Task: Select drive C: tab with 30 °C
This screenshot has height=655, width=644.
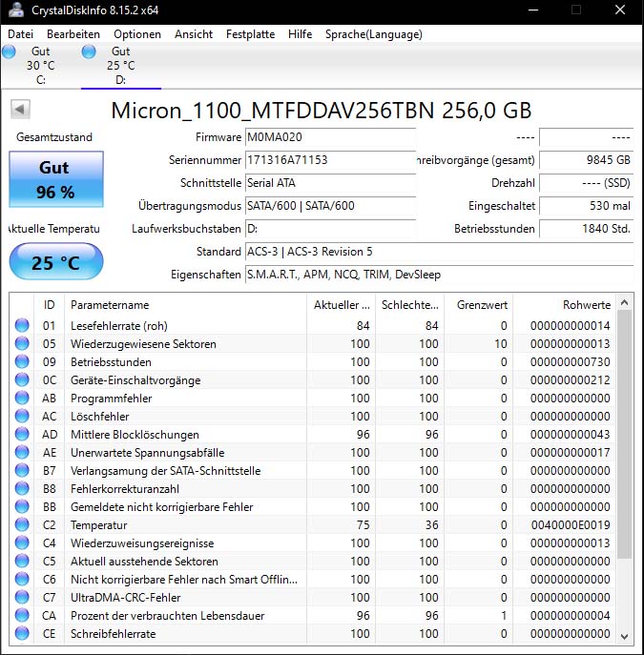Action: (x=40, y=66)
